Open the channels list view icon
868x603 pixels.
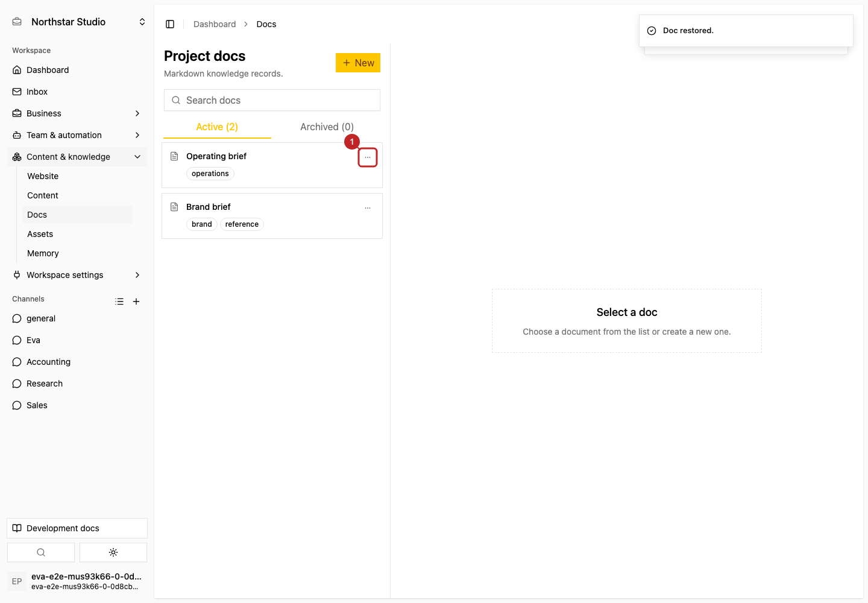[x=119, y=301]
